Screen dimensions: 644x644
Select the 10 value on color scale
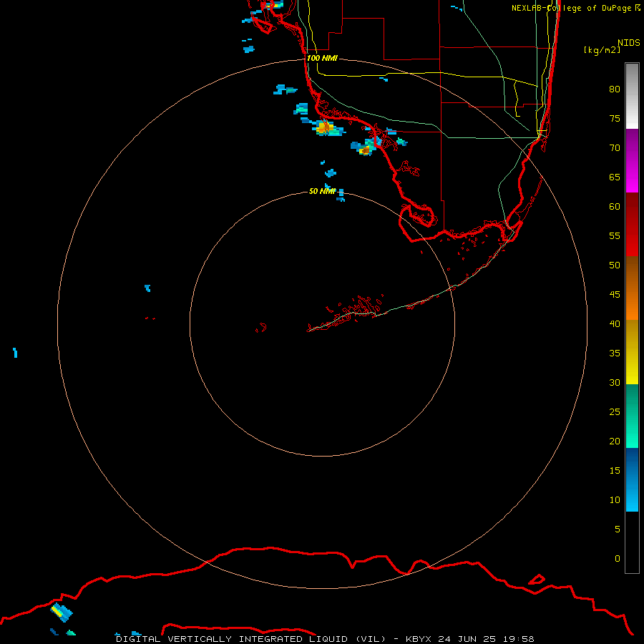point(615,500)
